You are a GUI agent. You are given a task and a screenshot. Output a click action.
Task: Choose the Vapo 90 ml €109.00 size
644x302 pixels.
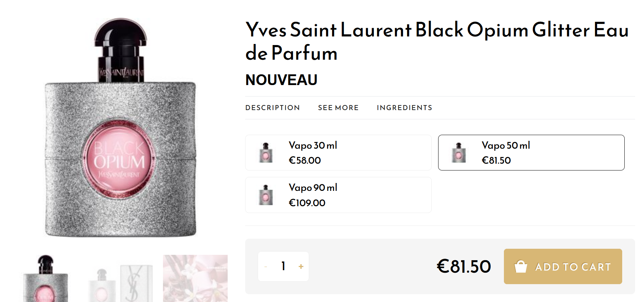pos(338,195)
